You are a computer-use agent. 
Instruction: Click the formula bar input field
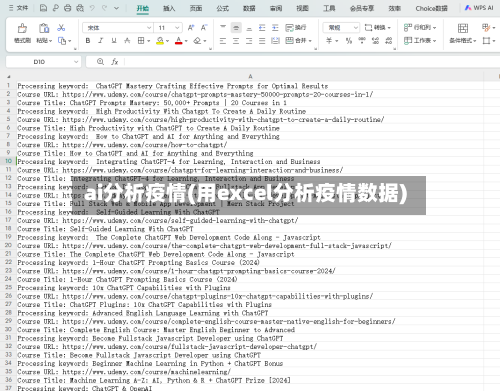(312, 62)
